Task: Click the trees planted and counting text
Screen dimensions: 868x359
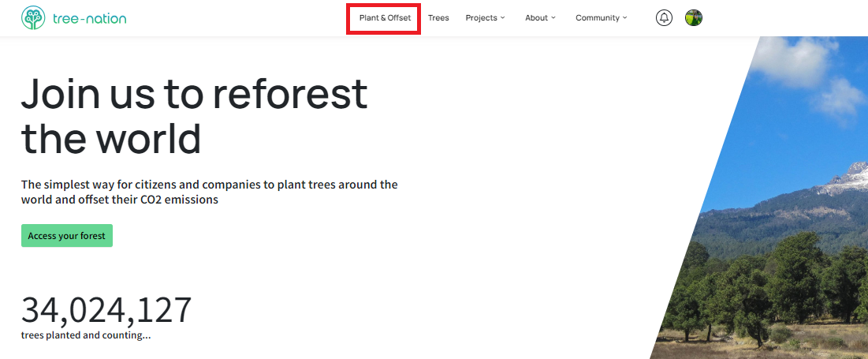Action: [x=86, y=335]
